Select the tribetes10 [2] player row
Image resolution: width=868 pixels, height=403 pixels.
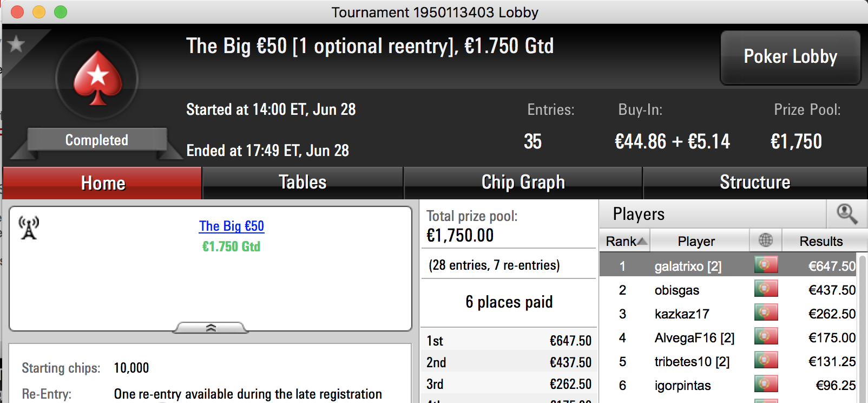tap(728, 361)
